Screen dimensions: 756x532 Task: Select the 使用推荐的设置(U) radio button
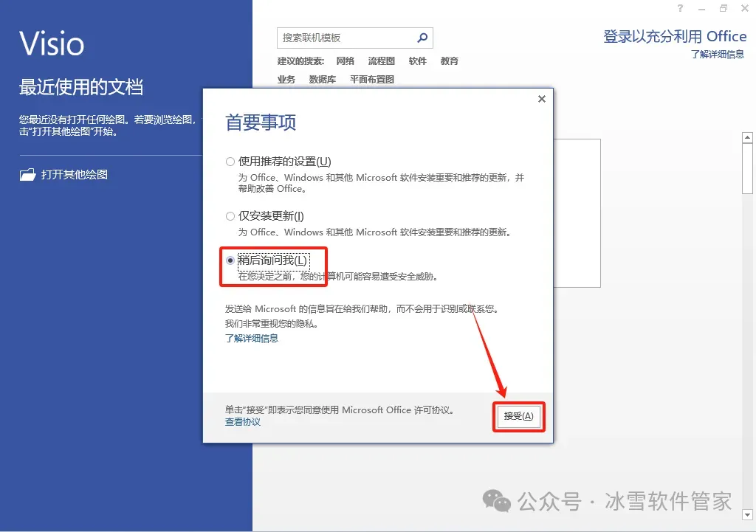click(x=230, y=162)
